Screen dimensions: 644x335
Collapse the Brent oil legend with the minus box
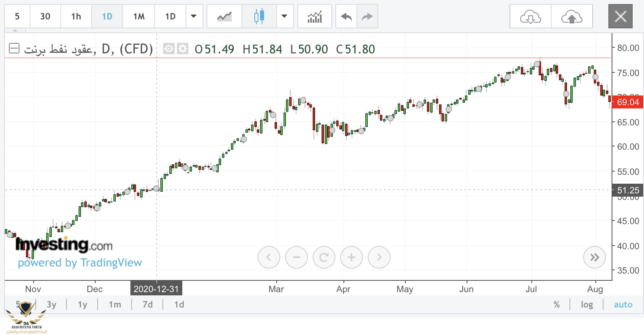14,49
